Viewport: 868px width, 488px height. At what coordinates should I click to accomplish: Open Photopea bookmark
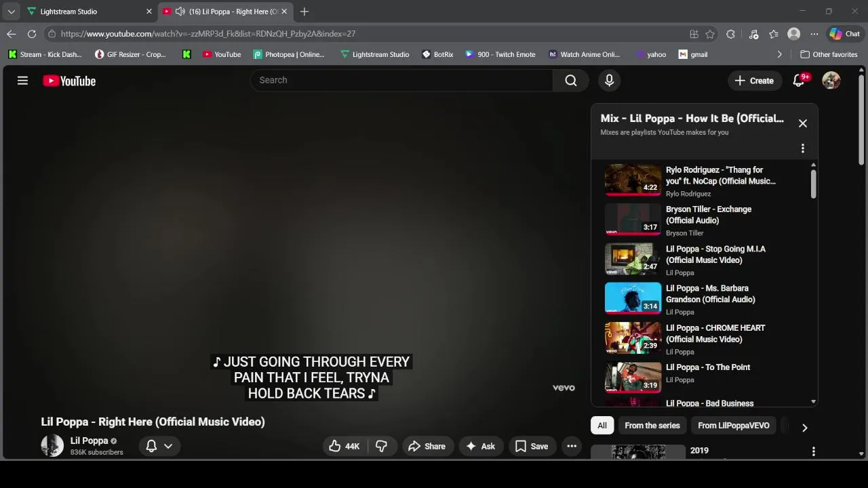[x=289, y=54]
